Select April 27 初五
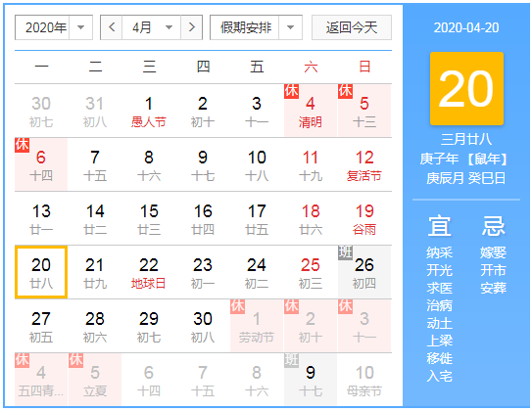Viewport: 532px width, 411px height. pos(41,326)
